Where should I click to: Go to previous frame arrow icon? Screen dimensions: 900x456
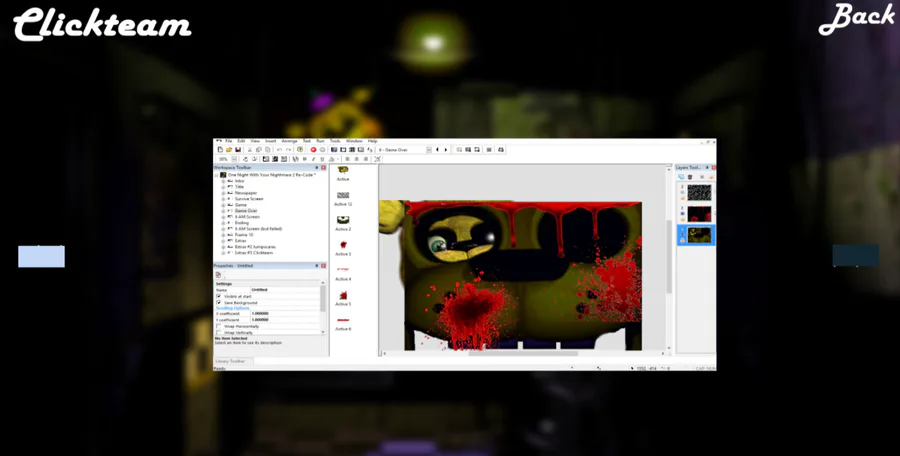pos(437,149)
